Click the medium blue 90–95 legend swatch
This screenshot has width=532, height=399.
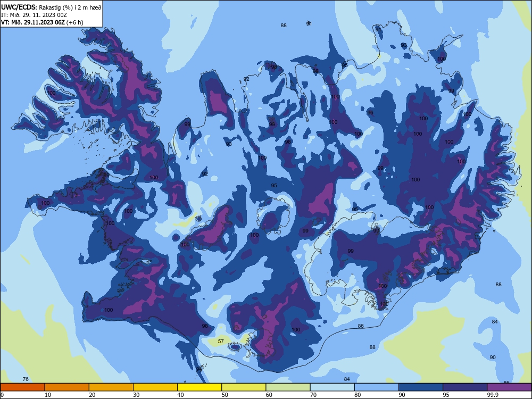click(421, 387)
